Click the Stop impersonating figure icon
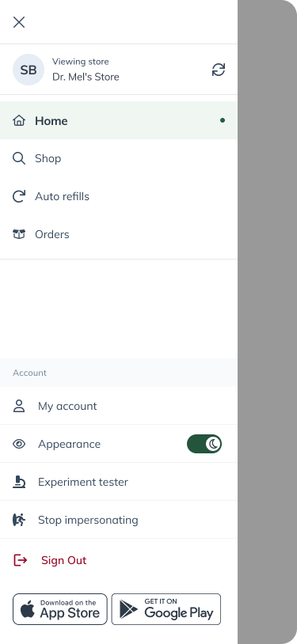 (x=19, y=520)
